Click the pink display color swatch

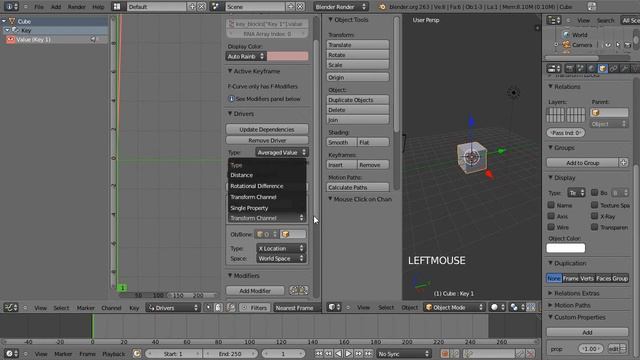pos(287,56)
